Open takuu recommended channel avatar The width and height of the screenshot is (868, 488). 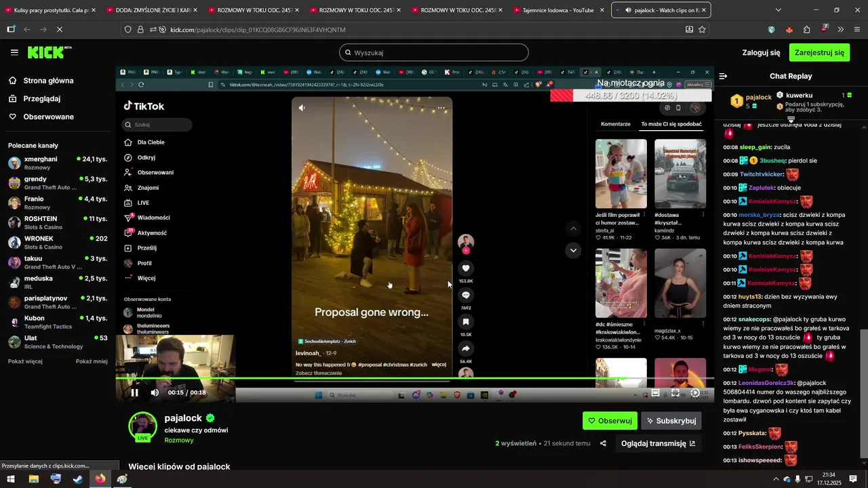[x=14, y=262]
